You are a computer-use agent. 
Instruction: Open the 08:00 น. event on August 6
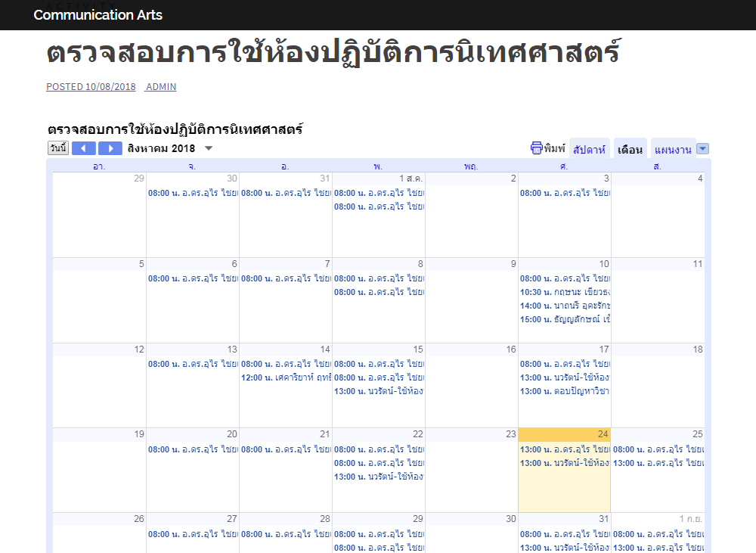coord(193,278)
